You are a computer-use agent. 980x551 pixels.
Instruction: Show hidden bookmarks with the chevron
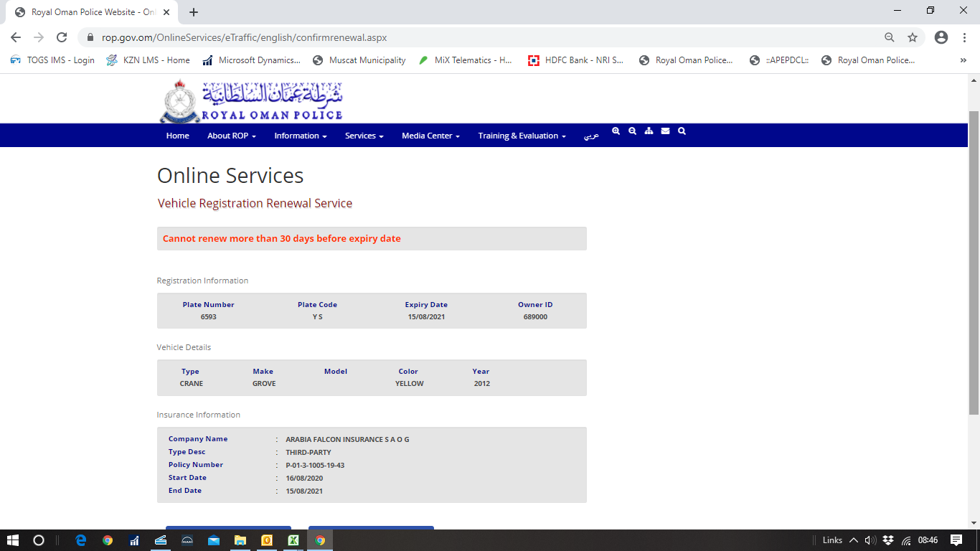click(963, 60)
